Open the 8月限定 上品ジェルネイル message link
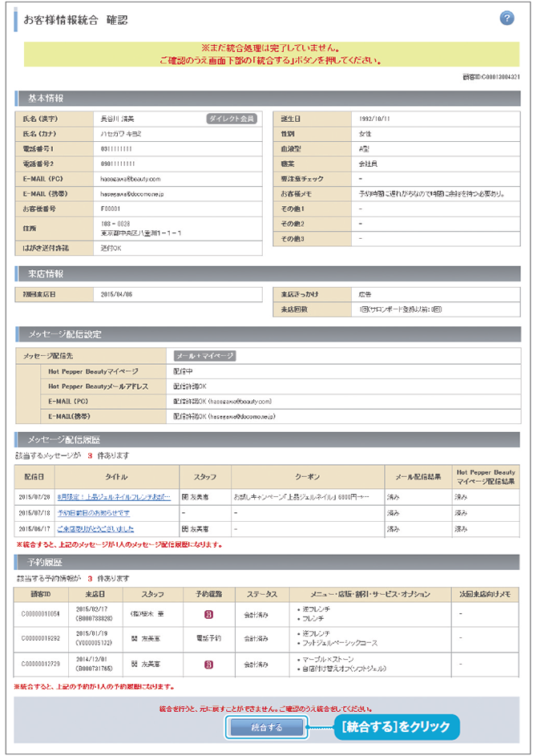 pos(114,497)
